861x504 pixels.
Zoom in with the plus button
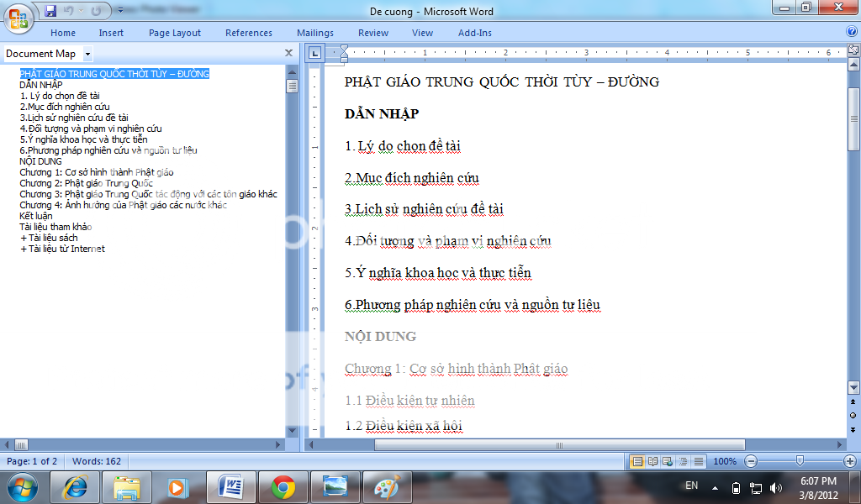[850, 461]
